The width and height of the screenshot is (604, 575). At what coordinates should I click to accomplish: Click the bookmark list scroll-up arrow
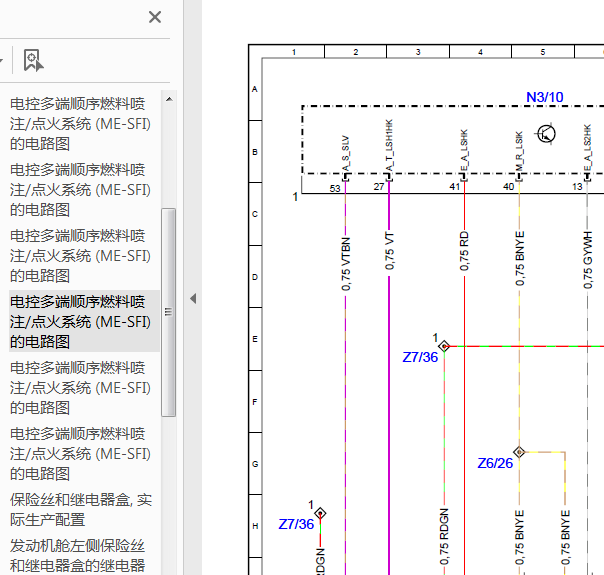pyautogui.click(x=169, y=99)
